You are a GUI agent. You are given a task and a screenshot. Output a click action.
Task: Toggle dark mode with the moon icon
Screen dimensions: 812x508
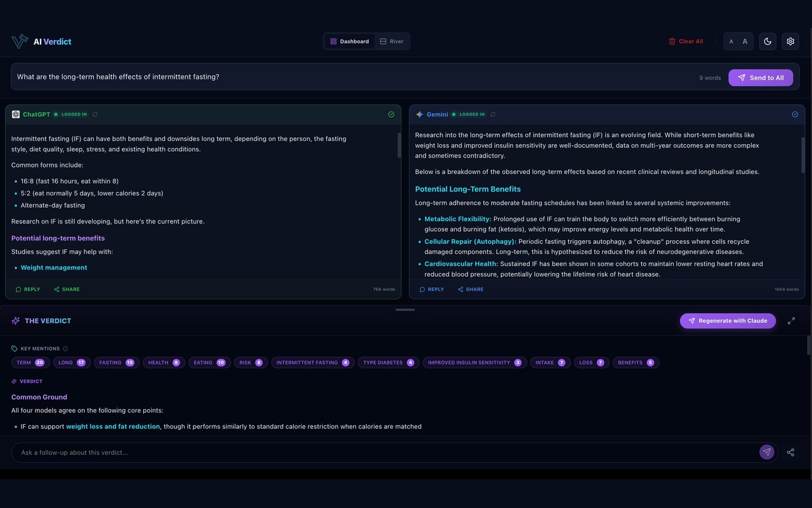pyautogui.click(x=768, y=41)
